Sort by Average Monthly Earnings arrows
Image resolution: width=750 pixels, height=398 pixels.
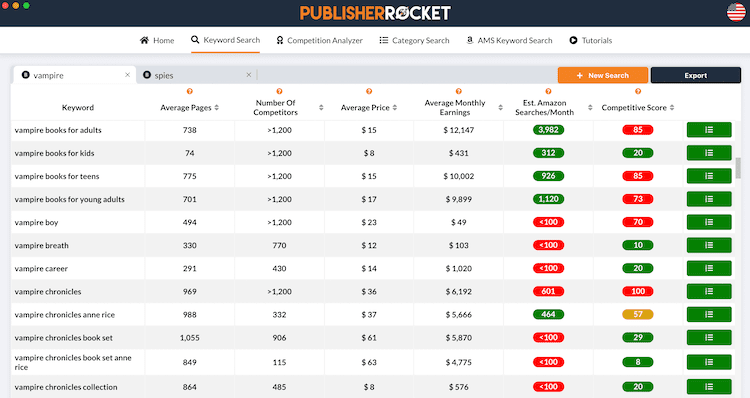pos(500,108)
